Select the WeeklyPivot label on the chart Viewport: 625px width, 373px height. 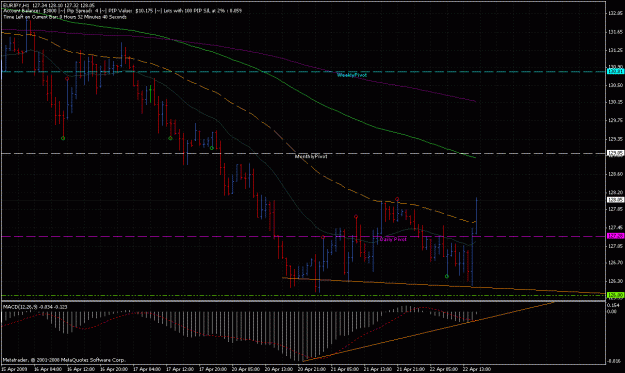click(x=352, y=75)
